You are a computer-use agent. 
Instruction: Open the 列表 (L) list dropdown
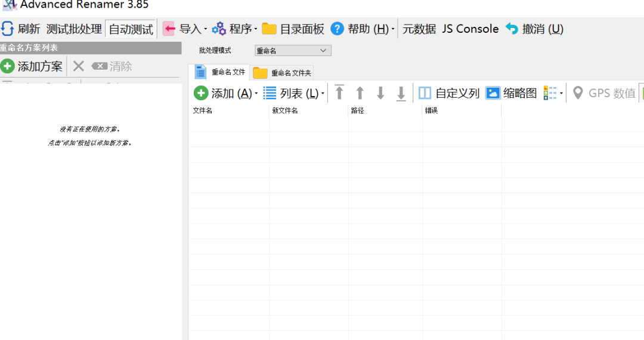pos(293,93)
